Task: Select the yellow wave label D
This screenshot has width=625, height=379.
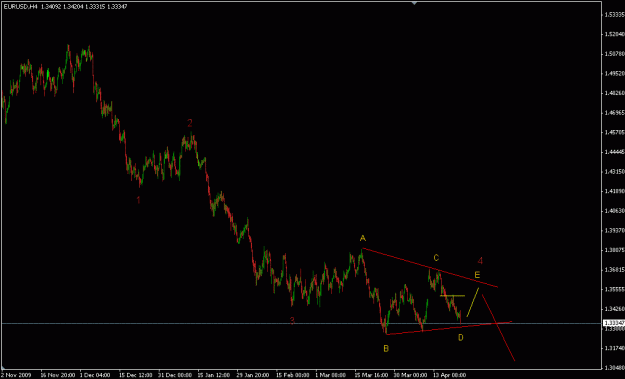Action: [461, 338]
